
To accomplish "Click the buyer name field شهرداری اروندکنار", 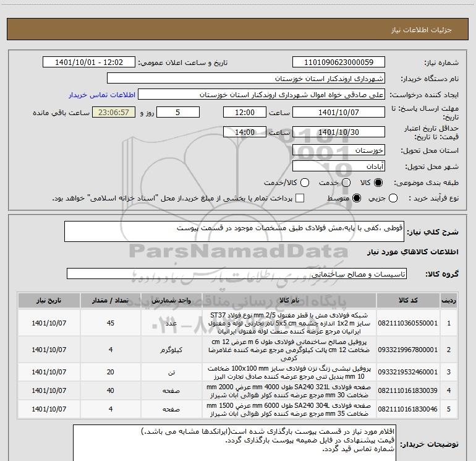I will tap(246, 79).
